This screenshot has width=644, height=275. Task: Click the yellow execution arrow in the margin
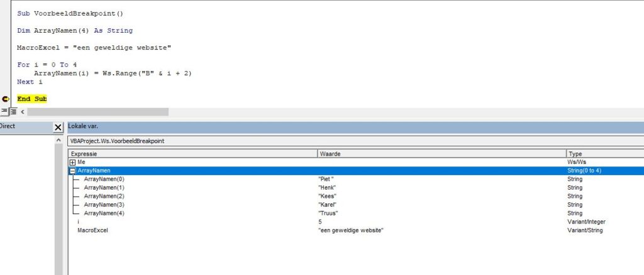tap(6, 99)
